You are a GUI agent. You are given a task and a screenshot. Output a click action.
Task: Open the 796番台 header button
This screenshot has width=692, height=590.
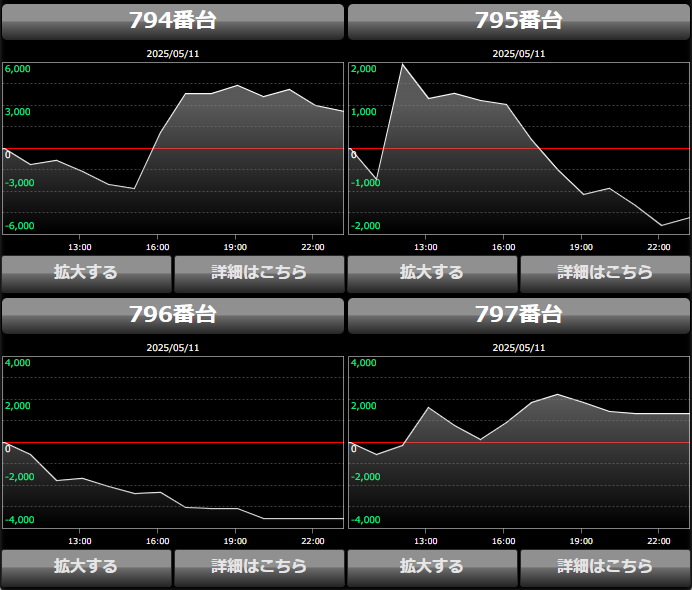pyautogui.click(x=173, y=315)
